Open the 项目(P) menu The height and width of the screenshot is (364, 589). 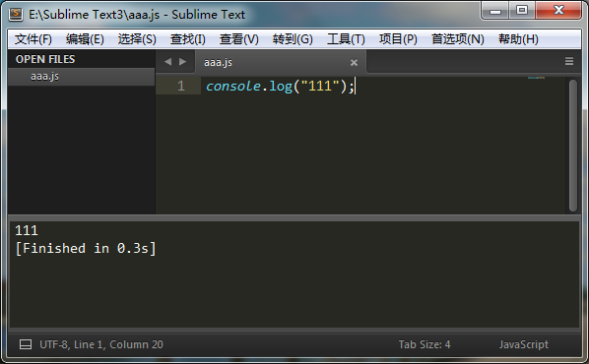tap(398, 39)
